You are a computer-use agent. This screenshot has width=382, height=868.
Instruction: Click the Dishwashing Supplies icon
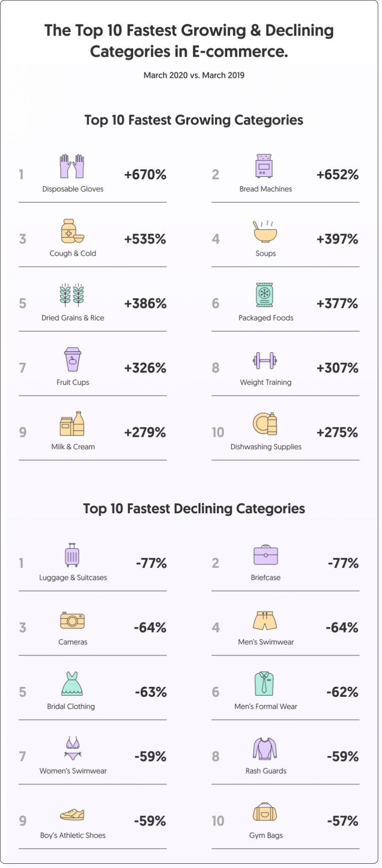pyautogui.click(x=265, y=424)
